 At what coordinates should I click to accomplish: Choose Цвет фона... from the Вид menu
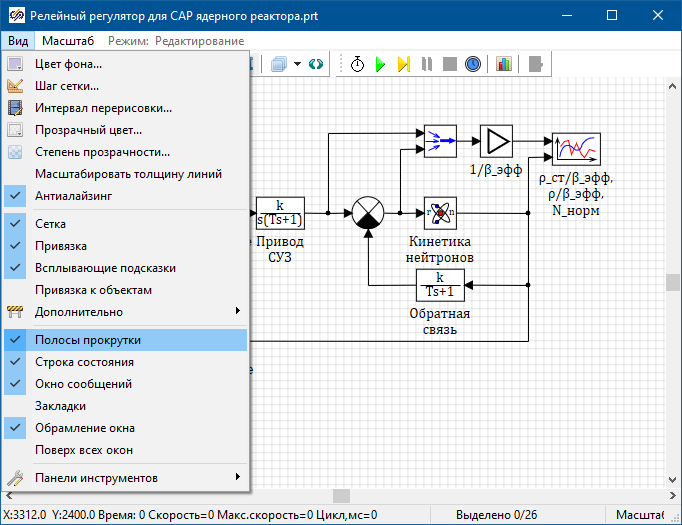point(68,64)
